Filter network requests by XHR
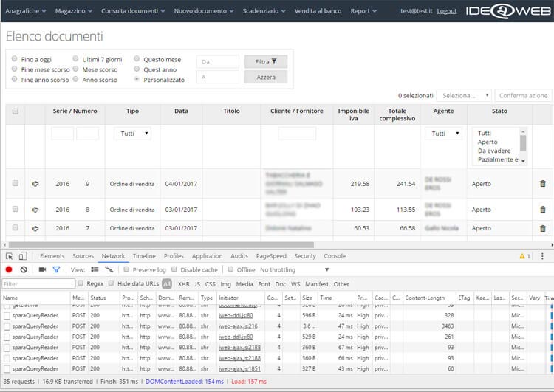Viewport: 554px width, 392px height. (x=184, y=284)
